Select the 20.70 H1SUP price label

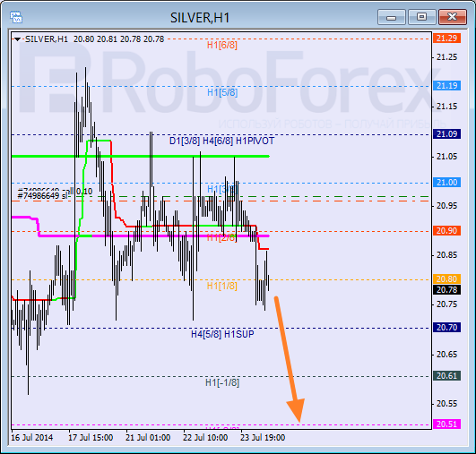point(446,327)
